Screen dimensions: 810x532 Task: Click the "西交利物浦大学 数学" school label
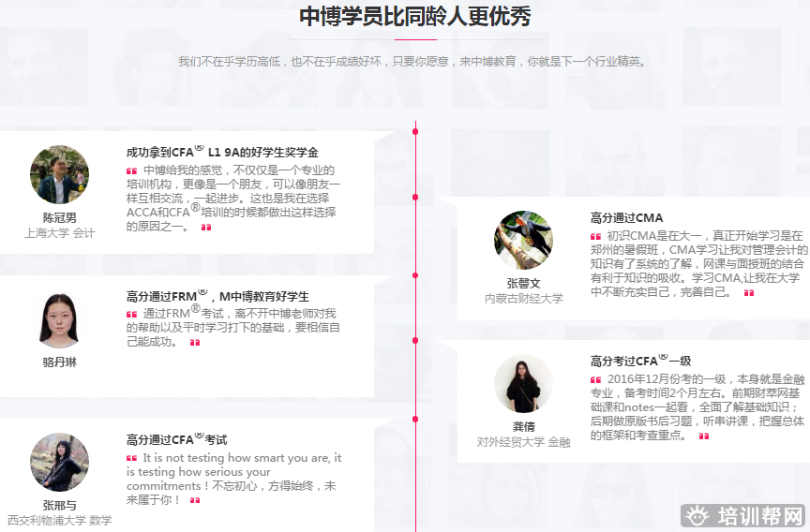coord(59,520)
